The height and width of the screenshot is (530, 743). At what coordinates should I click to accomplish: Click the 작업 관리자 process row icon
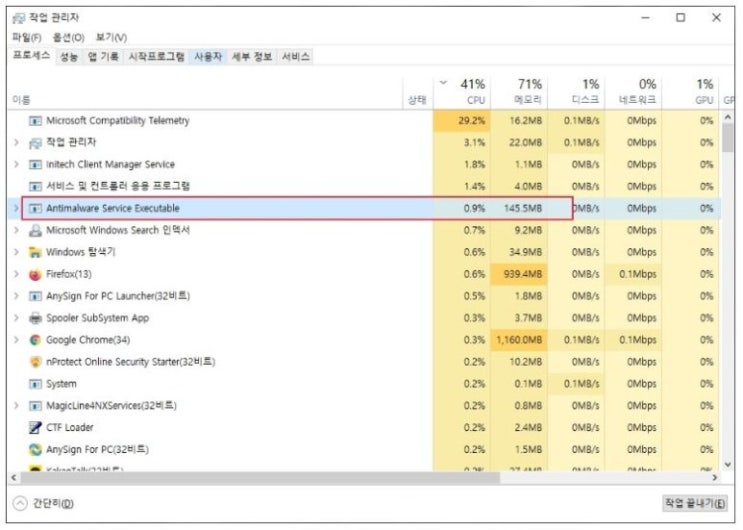(35, 143)
